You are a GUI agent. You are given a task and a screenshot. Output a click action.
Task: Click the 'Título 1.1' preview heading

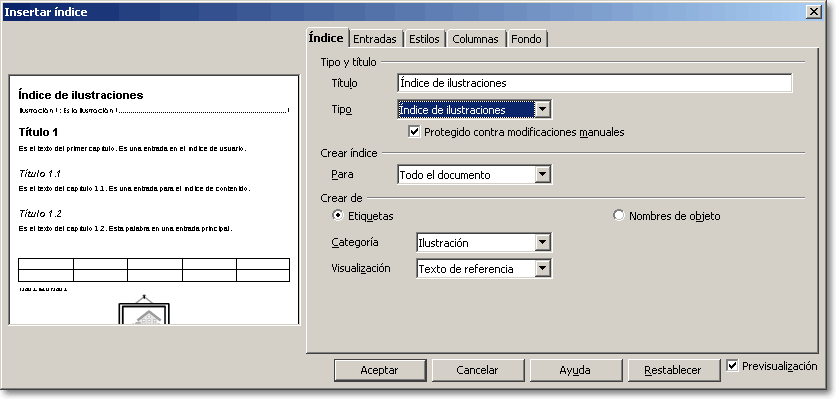coord(40,173)
